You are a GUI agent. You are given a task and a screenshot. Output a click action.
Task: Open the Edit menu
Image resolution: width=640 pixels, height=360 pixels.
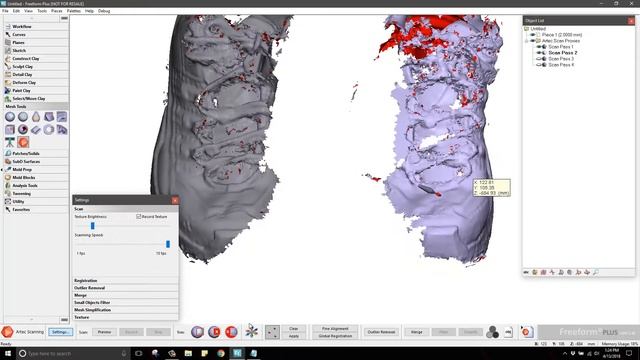pyautogui.click(x=16, y=11)
